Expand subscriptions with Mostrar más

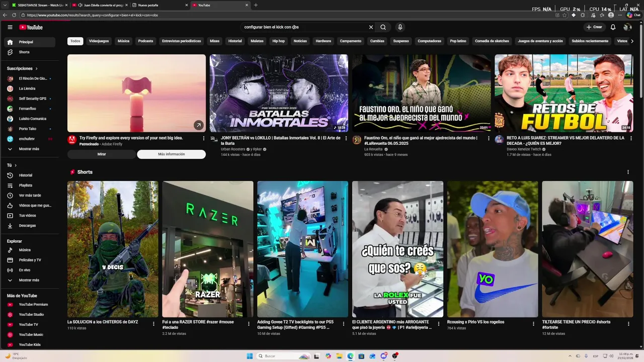[31, 149]
